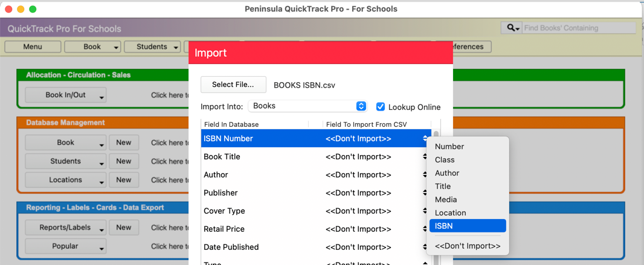This screenshot has width=644, height=265.
Task: Select the Retail Price field label
Action: [x=224, y=229]
